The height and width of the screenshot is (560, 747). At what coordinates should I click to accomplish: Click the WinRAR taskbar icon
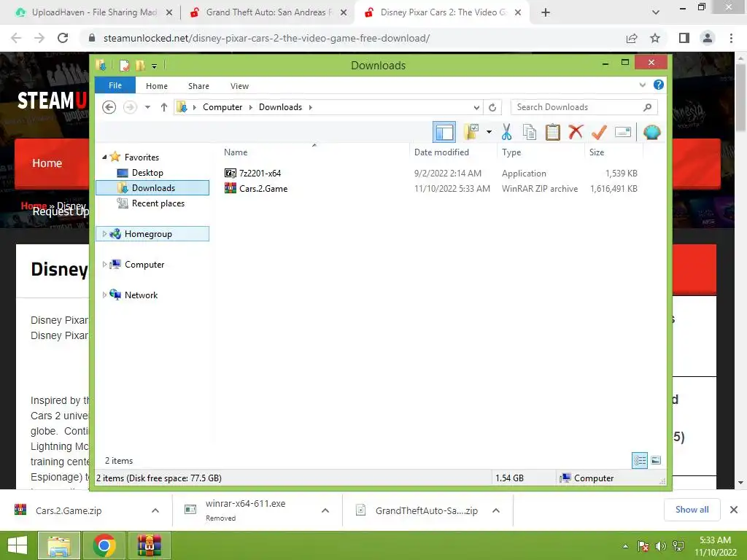click(150, 545)
